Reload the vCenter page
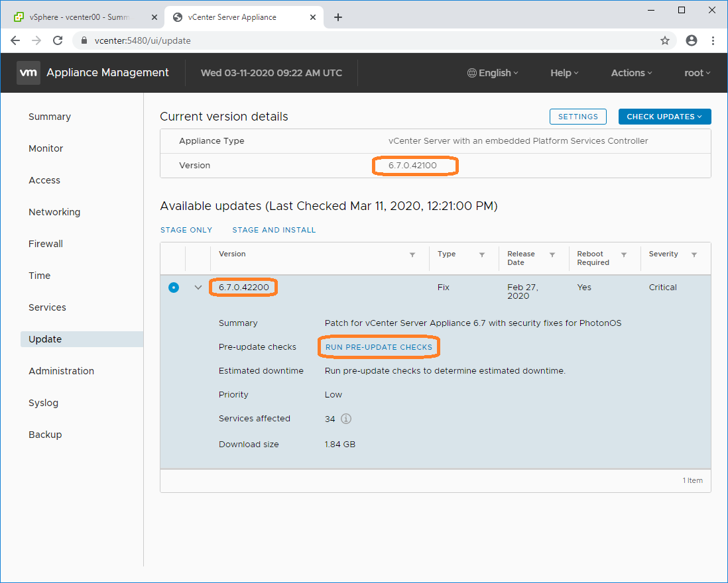The image size is (728, 583). click(x=58, y=40)
